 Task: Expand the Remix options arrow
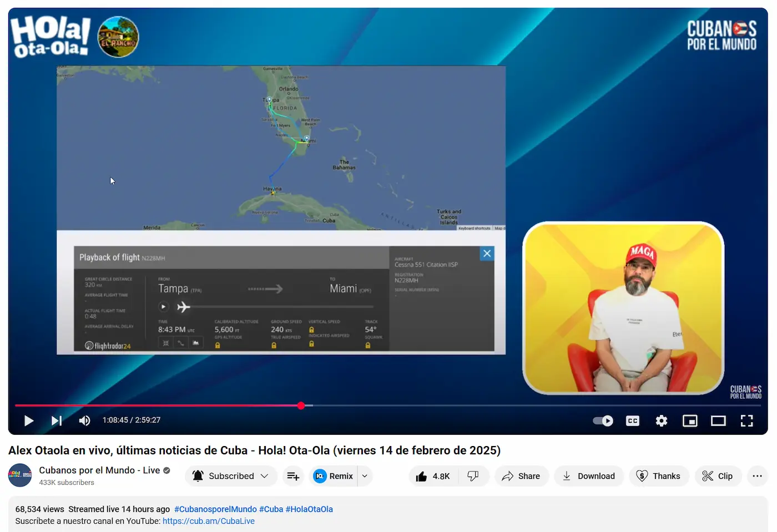coord(365,476)
